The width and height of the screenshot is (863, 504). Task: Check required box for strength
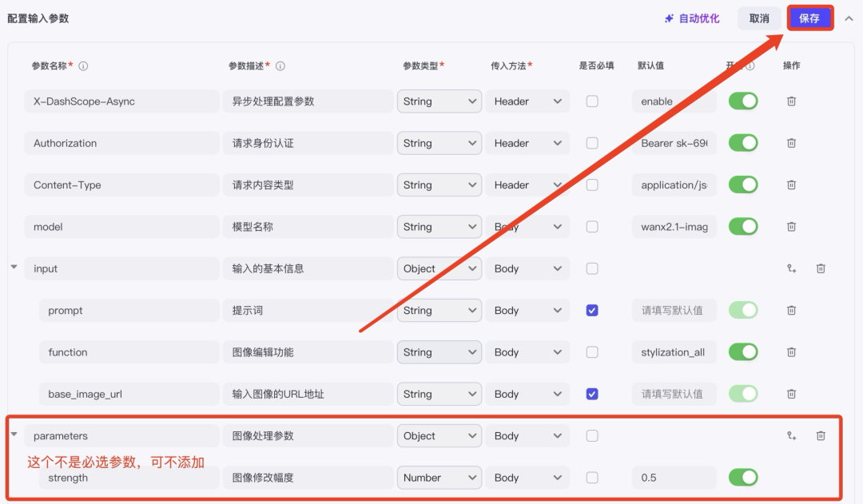point(592,478)
